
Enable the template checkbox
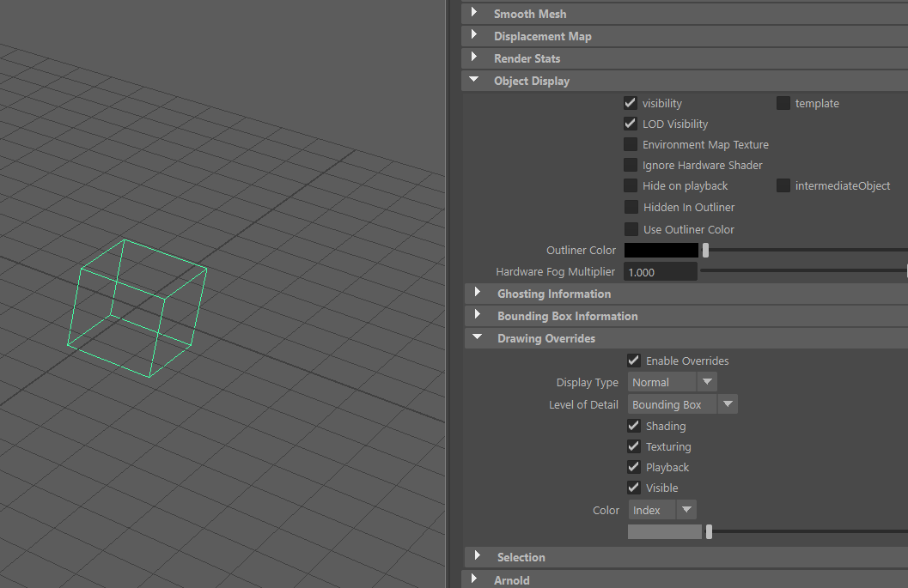pyautogui.click(x=783, y=103)
